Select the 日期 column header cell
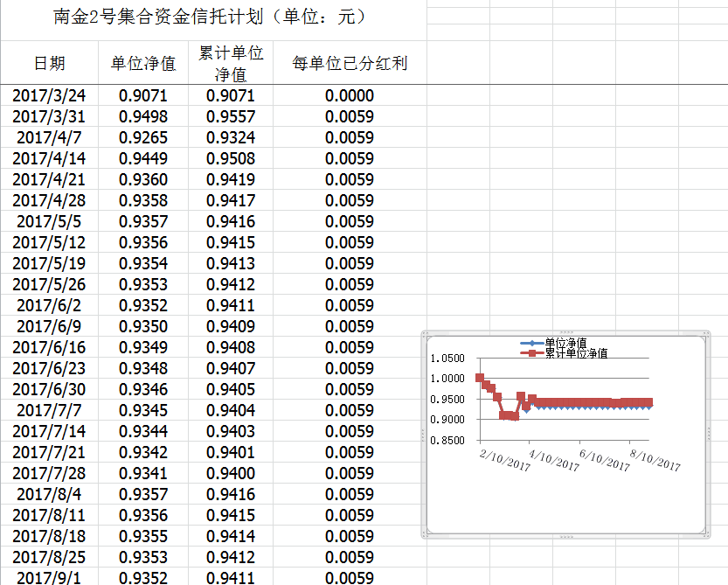Screen dimensions: 728x585 [50, 63]
